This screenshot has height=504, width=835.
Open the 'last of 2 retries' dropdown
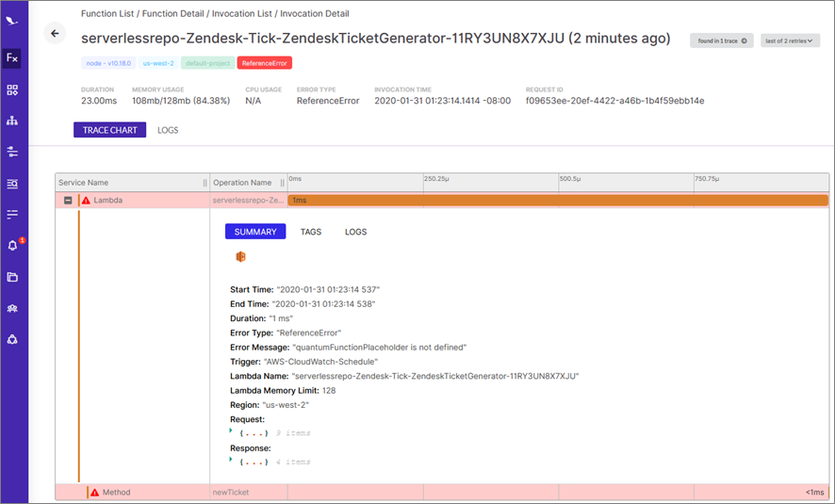point(790,41)
